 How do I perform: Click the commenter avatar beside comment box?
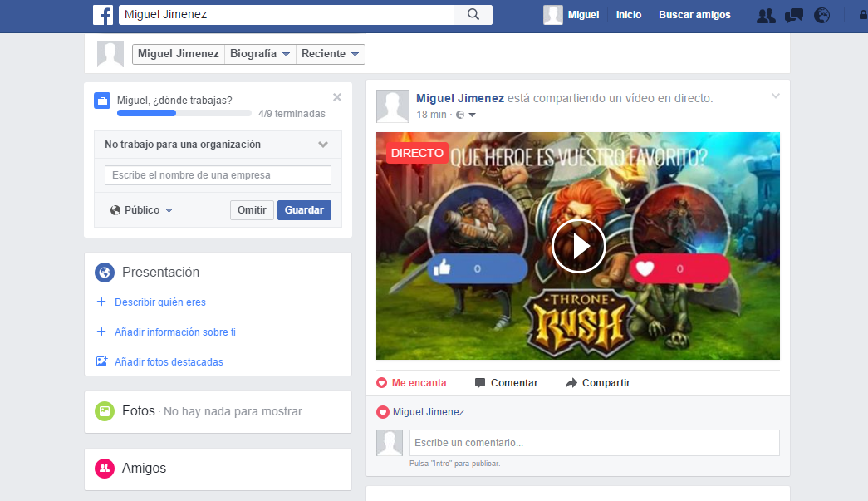(390, 443)
